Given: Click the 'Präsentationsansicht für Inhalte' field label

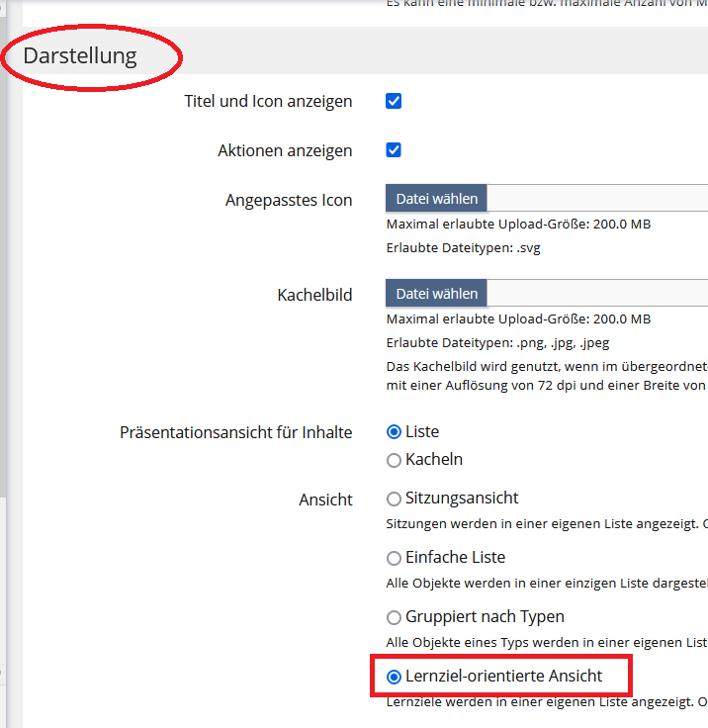Looking at the screenshot, I should pos(235,433).
